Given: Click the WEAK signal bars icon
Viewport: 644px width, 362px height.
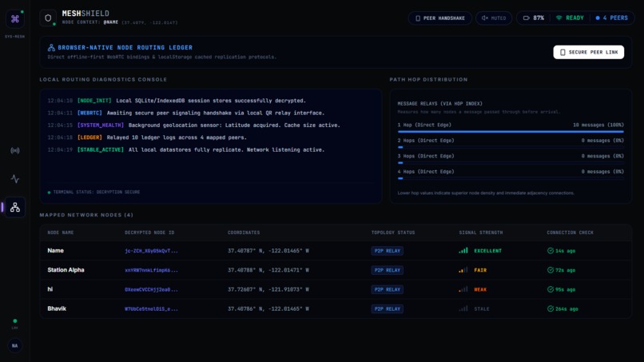Looking at the screenshot, I should [463, 288].
